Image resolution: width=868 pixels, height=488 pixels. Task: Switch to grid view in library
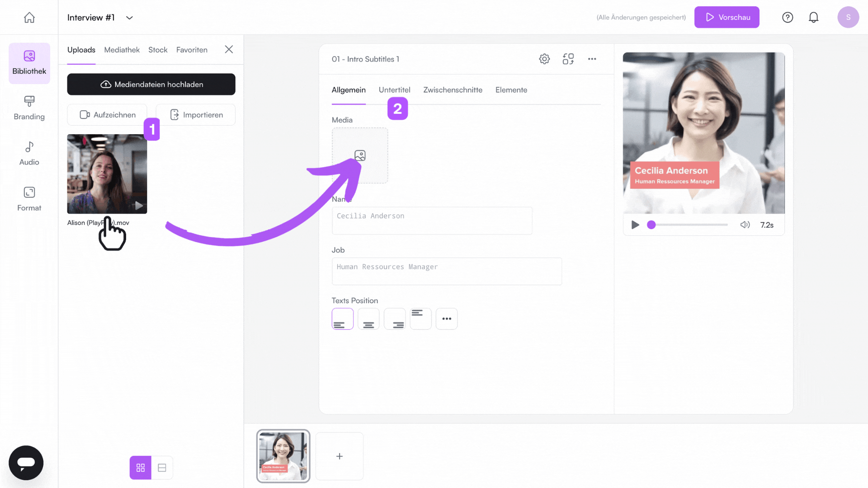coord(141,468)
